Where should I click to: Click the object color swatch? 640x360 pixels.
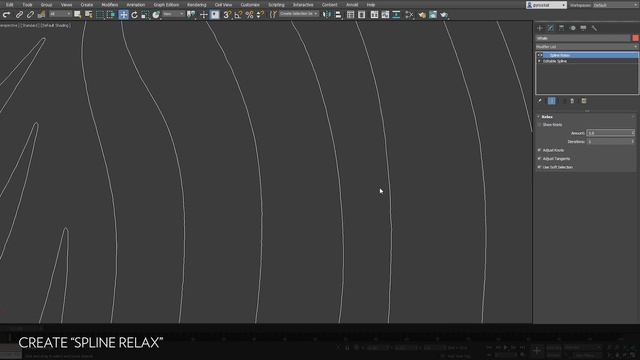click(636, 38)
